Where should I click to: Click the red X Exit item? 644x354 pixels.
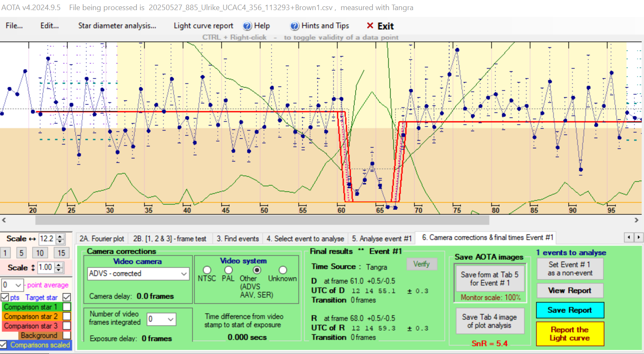tap(380, 26)
